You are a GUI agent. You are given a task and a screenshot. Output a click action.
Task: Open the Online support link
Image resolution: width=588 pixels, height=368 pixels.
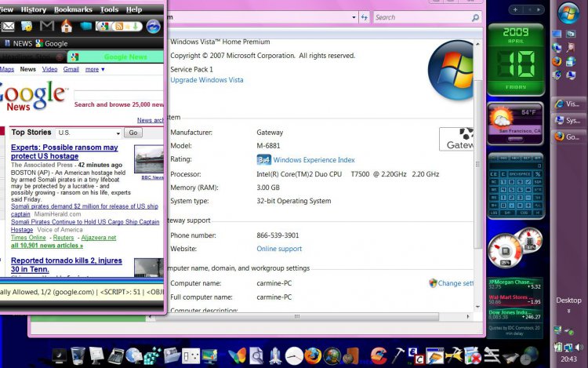point(279,249)
